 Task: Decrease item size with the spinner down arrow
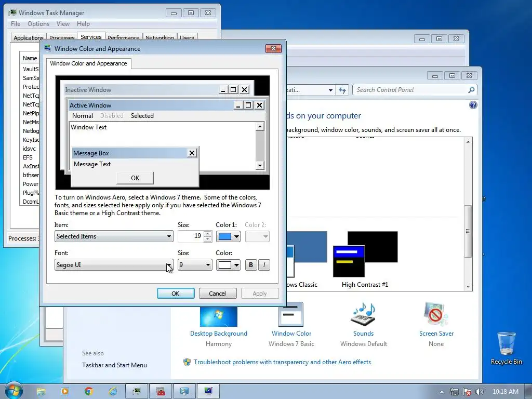tap(208, 239)
